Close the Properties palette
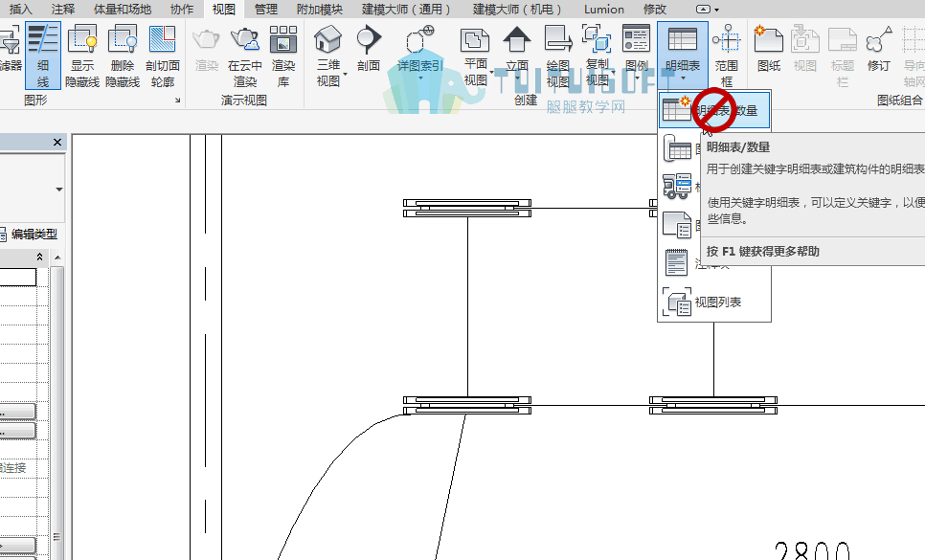This screenshot has height=560, width=925. pyautogui.click(x=57, y=142)
